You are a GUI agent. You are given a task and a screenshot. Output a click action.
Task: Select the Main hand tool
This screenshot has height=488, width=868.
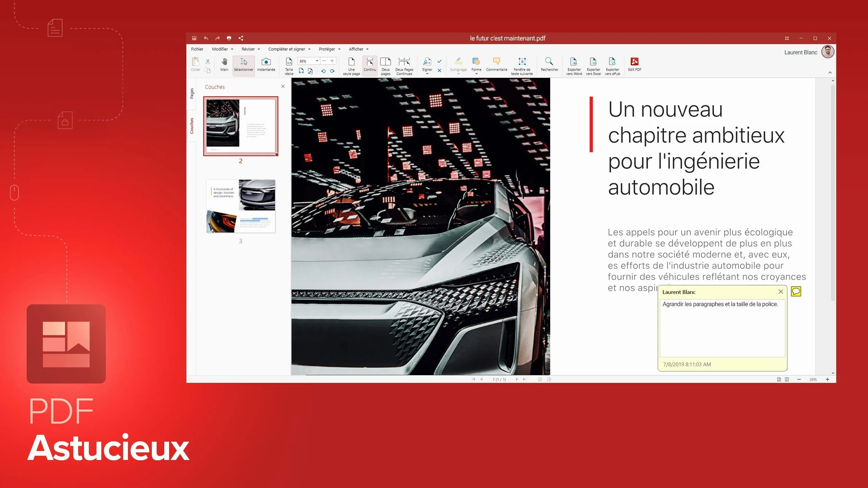click(224, 64)
